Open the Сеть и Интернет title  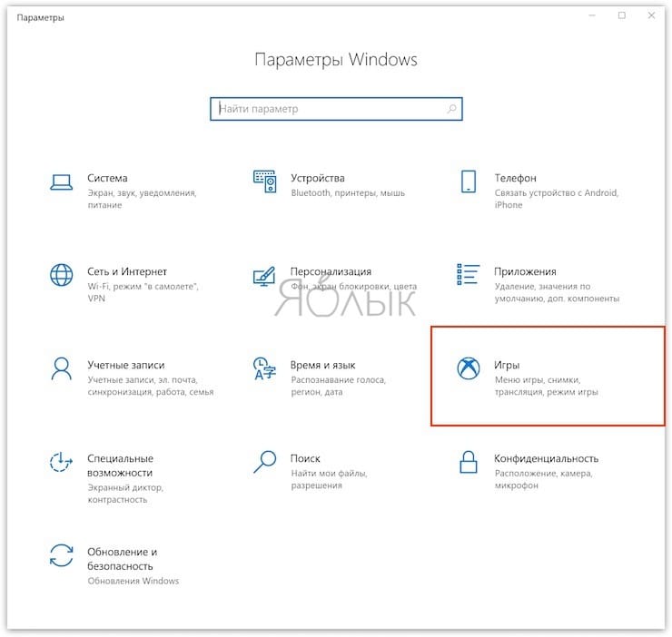point(127,271)
